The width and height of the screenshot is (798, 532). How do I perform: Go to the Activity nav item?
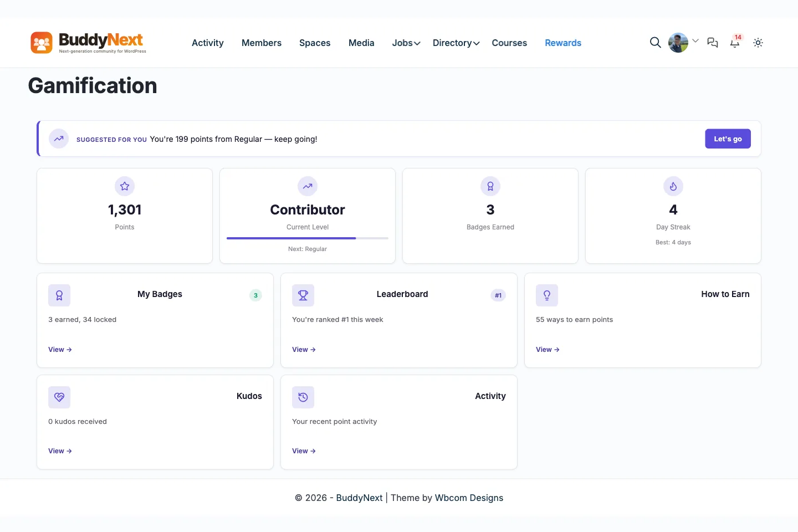(x=208, y=43)
